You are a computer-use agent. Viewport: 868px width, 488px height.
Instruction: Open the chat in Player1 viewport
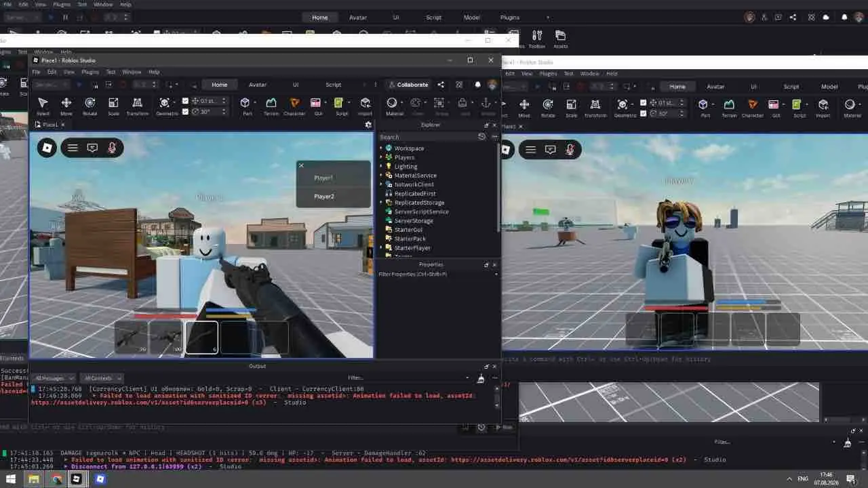pyautogui.click(x=92, y=148)
